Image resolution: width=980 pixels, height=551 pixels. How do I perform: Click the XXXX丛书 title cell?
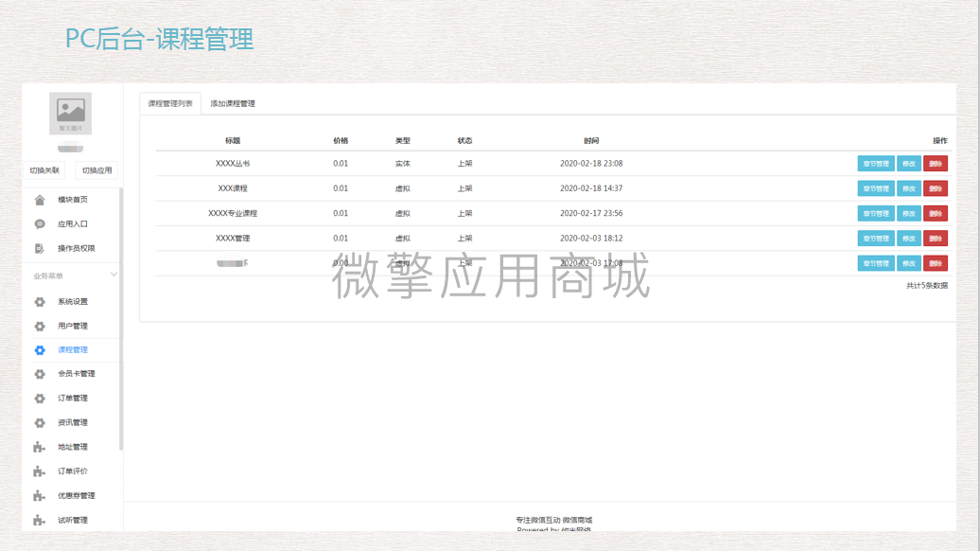coord(233,163)
